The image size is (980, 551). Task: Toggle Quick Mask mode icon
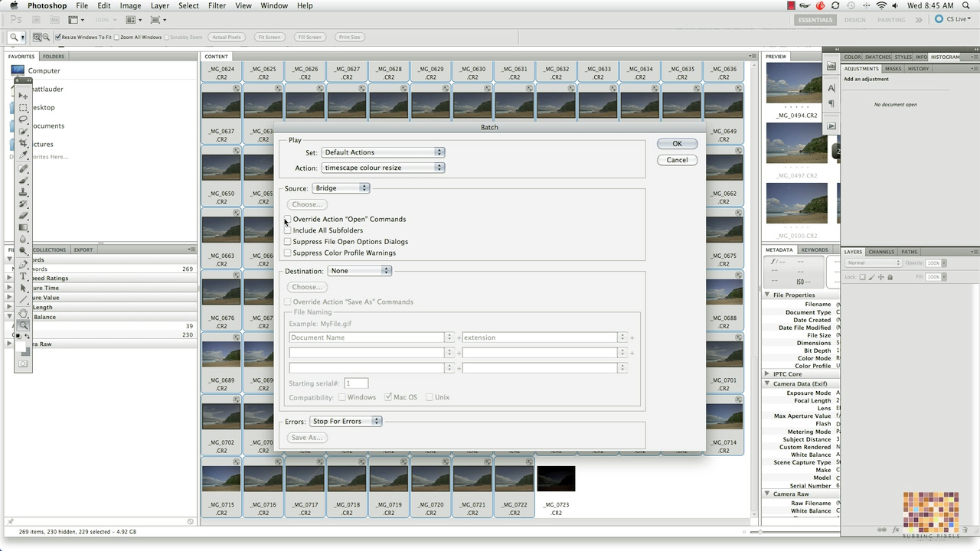pos(24,364)
